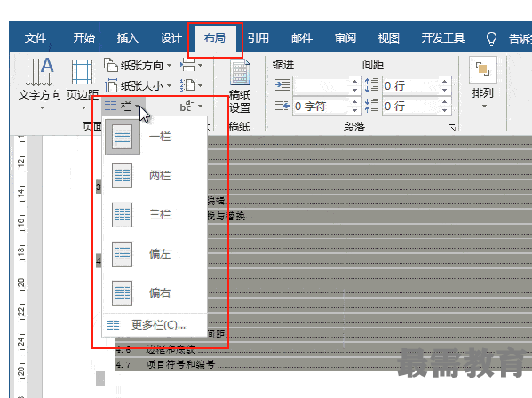Open the 排列 arrange dropdown
This screenshot has height=398, width=532.
tap(483, 84)
